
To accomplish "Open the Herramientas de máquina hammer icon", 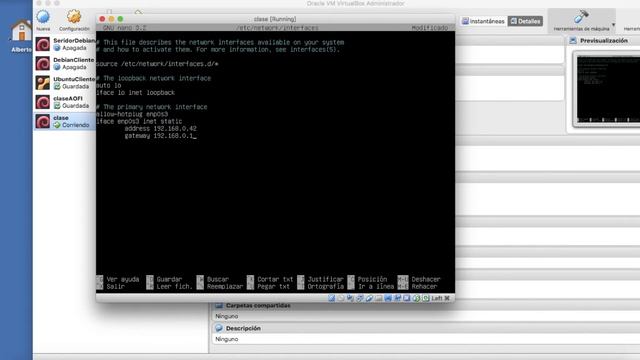I will point(581,17).
